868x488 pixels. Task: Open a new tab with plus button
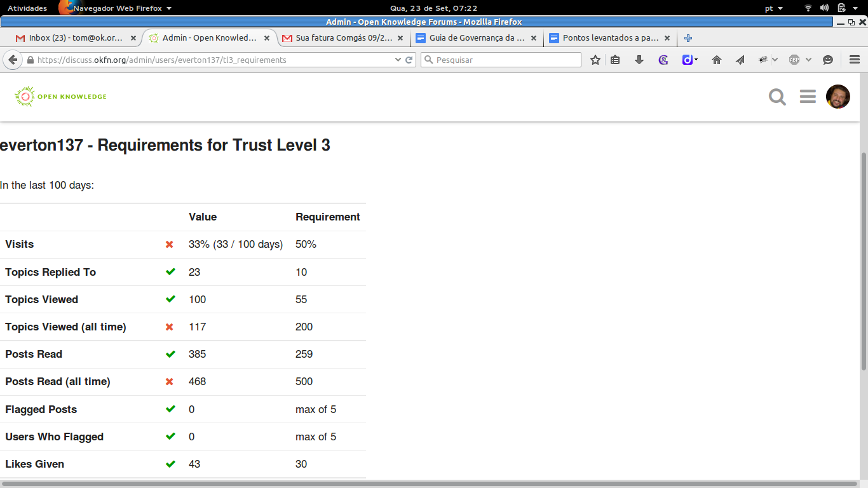click(x=688, y=38)
